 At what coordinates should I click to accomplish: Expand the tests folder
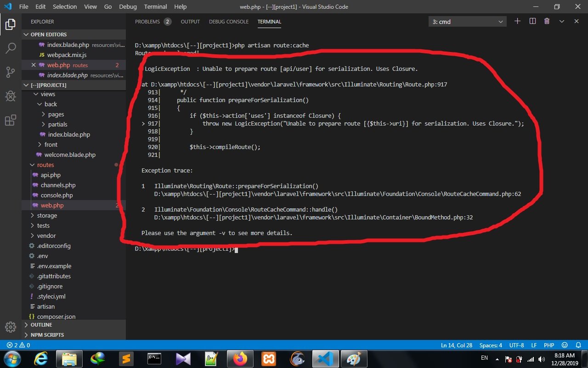(x=73, y=225)
